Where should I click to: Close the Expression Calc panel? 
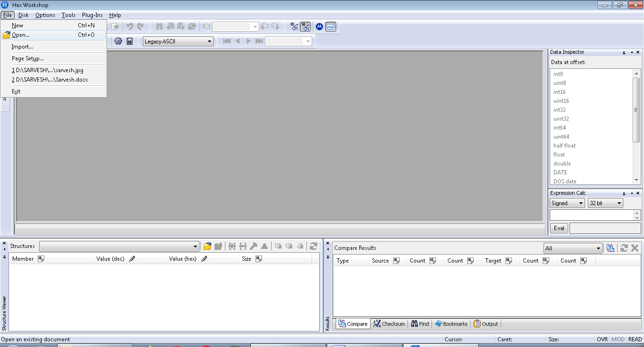[638, 193]
